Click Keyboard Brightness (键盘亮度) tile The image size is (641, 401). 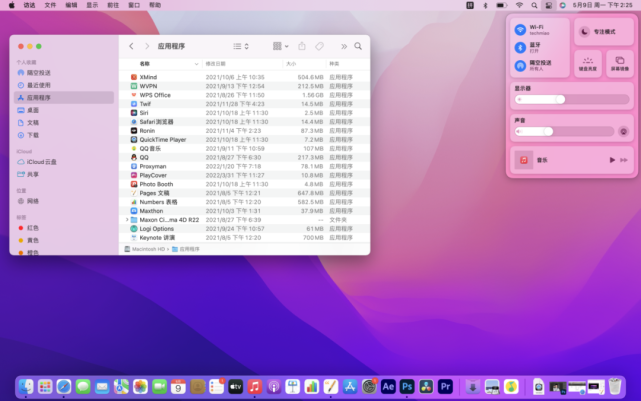click(x=588, y=64)
